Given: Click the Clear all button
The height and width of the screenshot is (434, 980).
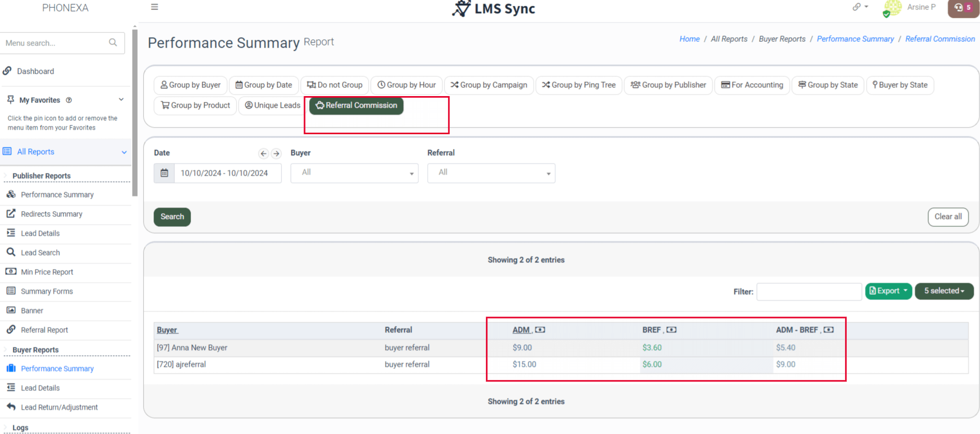Looking at the screenshot, I should coord(948,217).
